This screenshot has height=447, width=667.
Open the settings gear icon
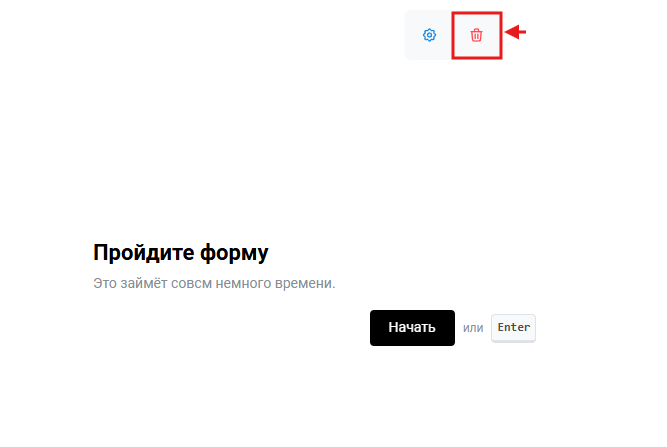[429, 35]
